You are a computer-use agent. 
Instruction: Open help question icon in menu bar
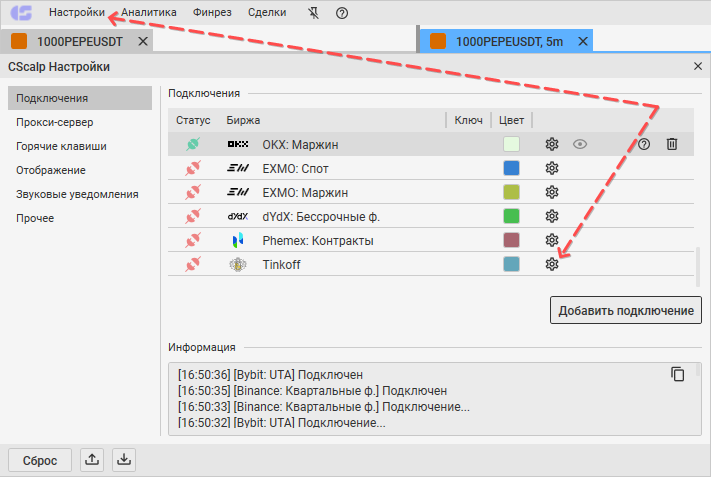pyautogui.click(x=342, y=13)
